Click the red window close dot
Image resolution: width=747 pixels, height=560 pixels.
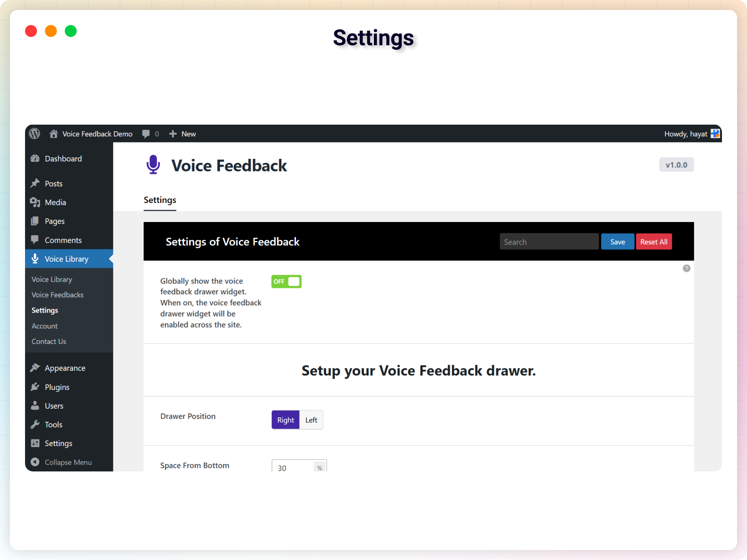[x=31, y=31]
